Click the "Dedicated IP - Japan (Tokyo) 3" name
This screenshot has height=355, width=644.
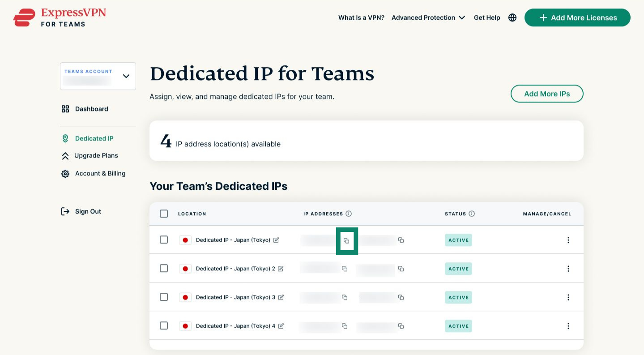236,297
